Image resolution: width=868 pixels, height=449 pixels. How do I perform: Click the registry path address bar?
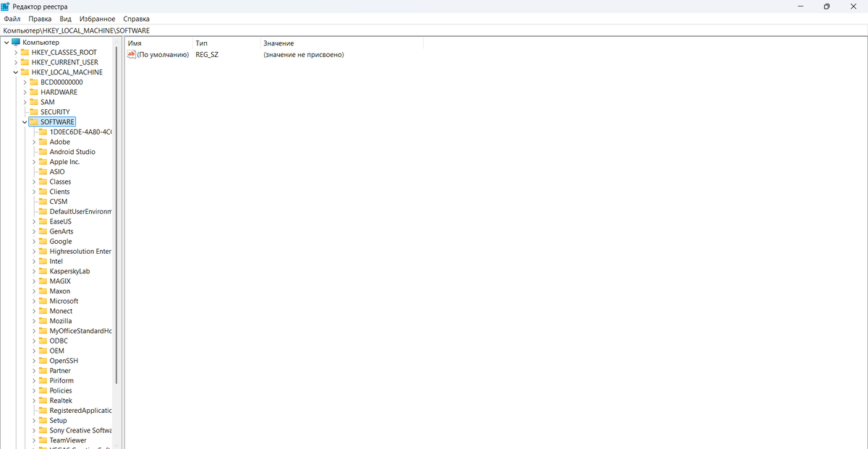[434, 31]
